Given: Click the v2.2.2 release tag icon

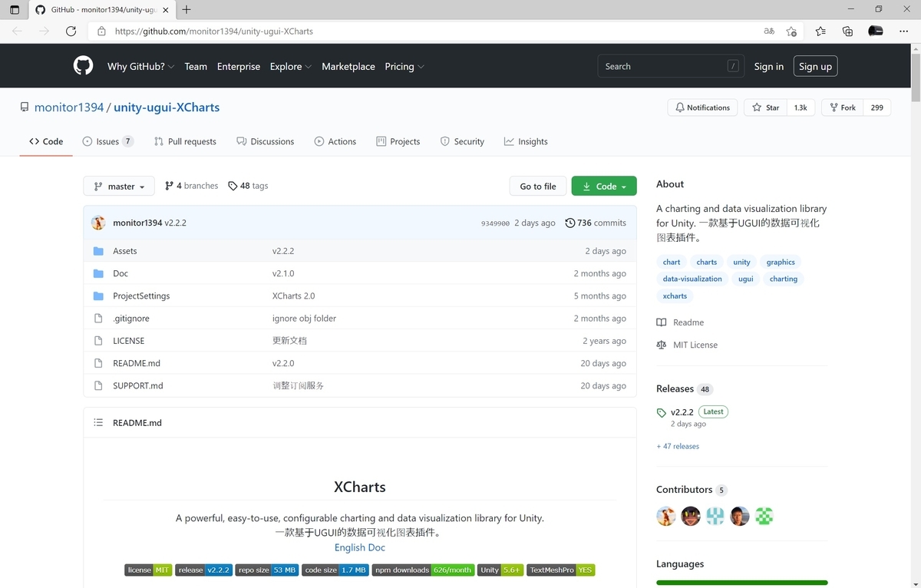Looking at the screenshot, I should pyautogui.click(x=661, y=411).
